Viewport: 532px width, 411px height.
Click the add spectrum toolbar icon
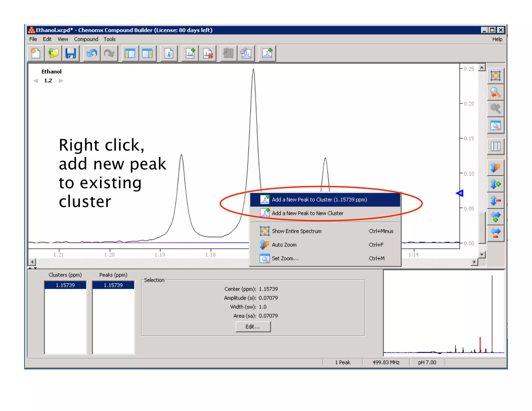190,54
